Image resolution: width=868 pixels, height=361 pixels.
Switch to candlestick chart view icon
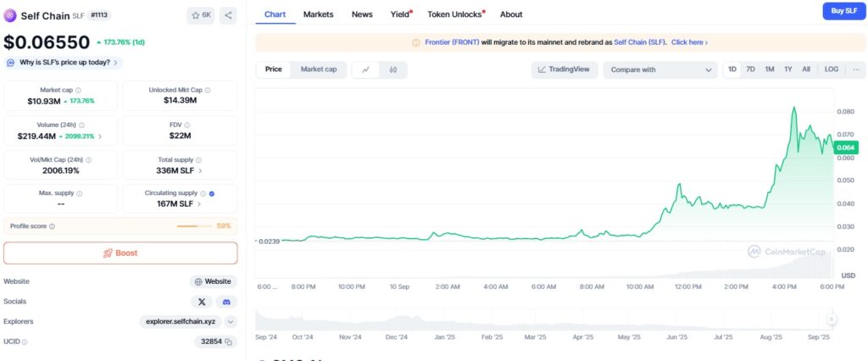click(x=392, y=70)
